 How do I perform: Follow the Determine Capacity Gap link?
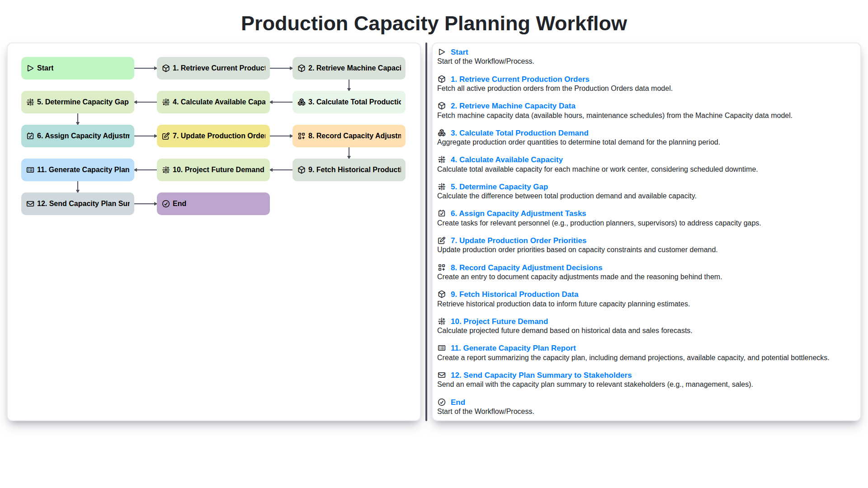tap(499, 187)
